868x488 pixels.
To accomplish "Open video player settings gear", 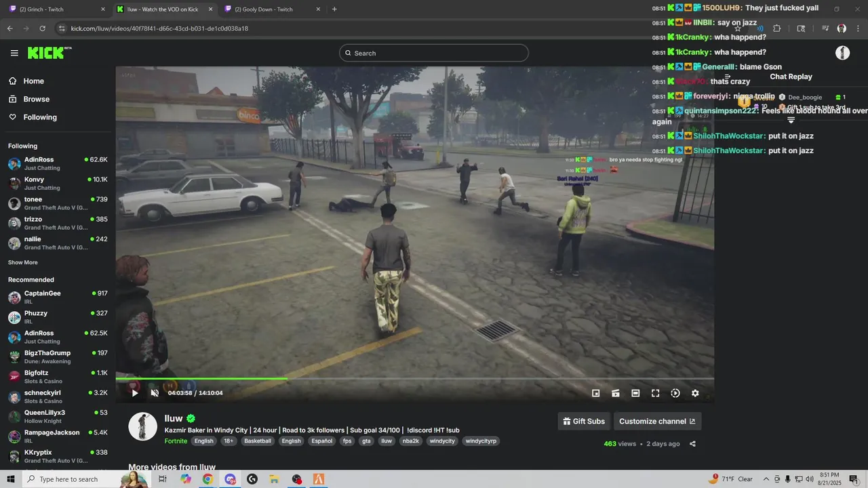I will point(695,393).
